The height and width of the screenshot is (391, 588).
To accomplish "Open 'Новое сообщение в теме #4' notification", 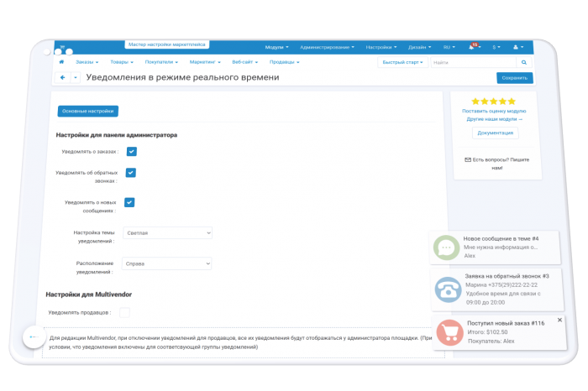I will (495, 248).
